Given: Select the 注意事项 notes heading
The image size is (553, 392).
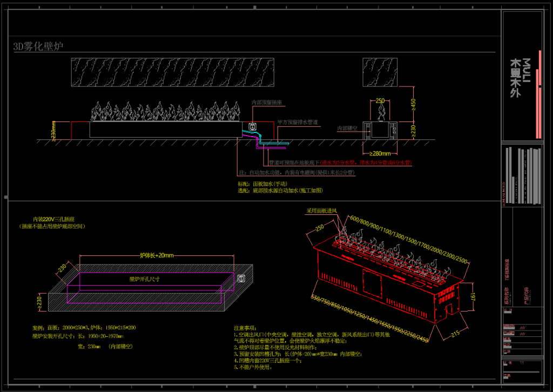Looking at the screenshot, I should [x=246, y=328].
